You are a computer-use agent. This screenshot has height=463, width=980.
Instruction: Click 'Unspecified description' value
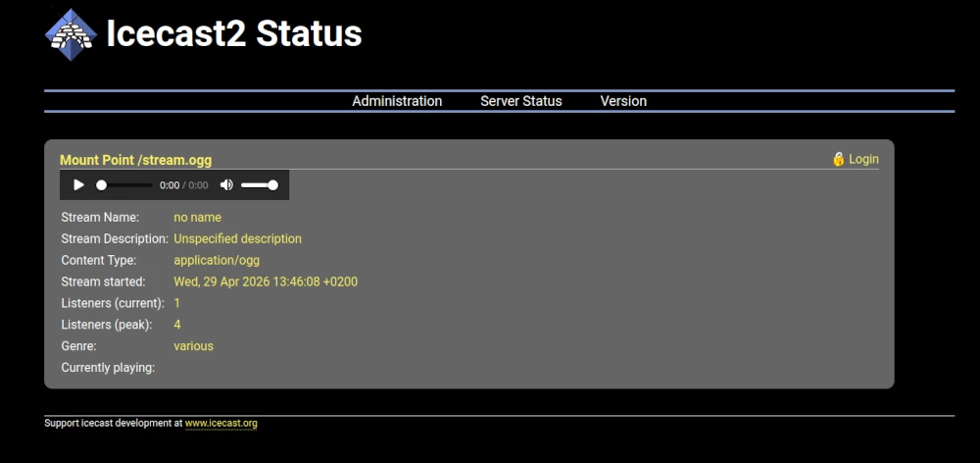tap(237, 239)
